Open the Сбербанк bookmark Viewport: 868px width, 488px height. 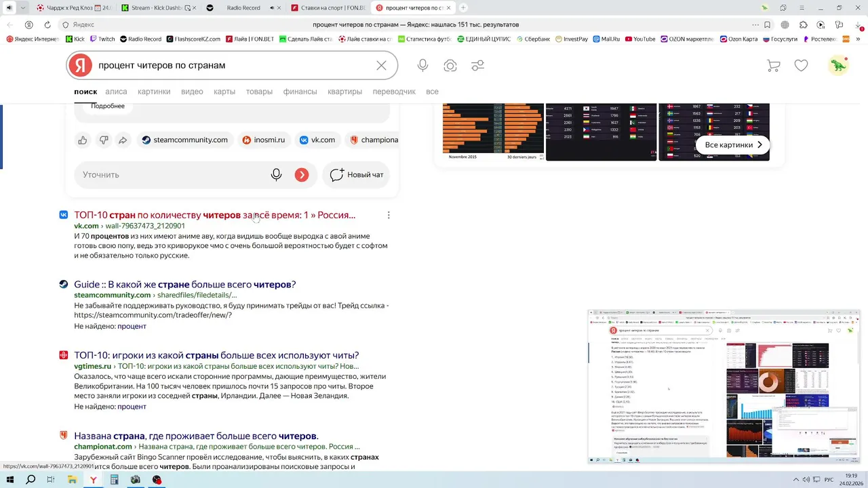click(532, 39)
